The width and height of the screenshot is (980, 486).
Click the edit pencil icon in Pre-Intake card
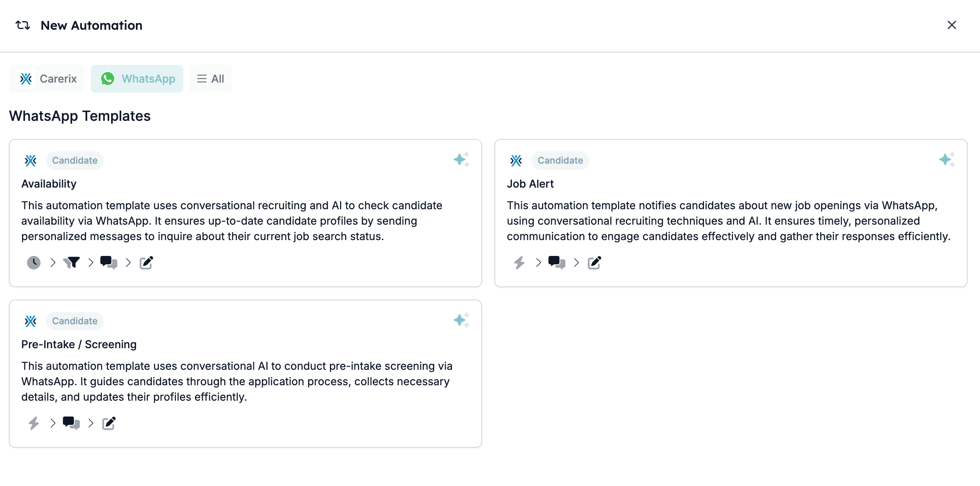tap(109, 423)
